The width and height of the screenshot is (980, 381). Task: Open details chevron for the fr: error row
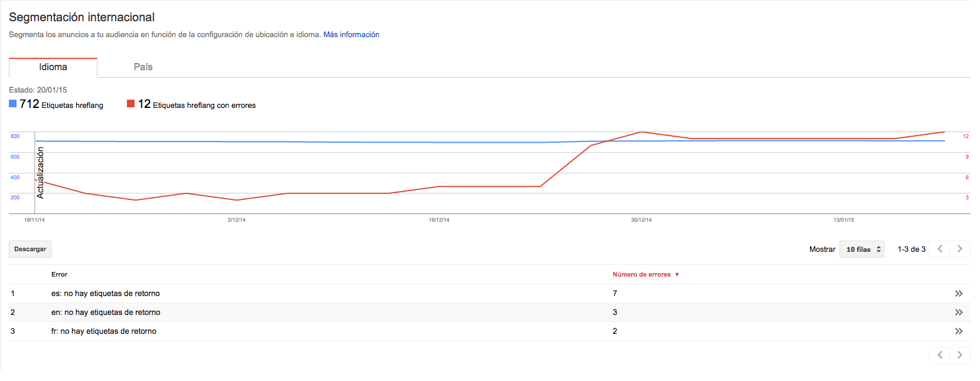click(958, 331)
